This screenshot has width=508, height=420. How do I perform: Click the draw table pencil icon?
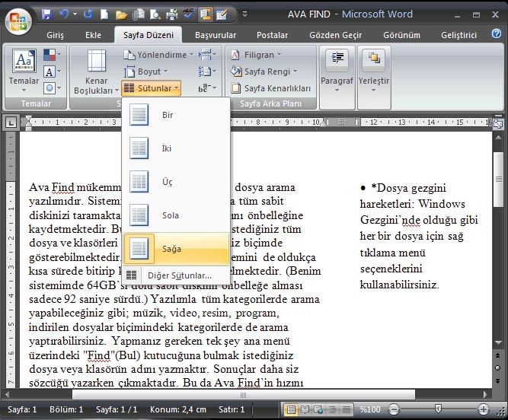[222, 14]
